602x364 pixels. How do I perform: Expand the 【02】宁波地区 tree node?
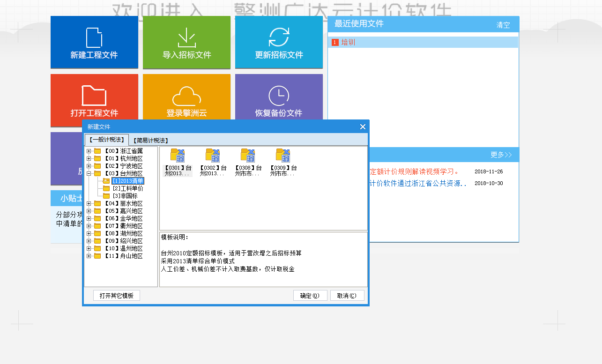[x=89, y=166]
